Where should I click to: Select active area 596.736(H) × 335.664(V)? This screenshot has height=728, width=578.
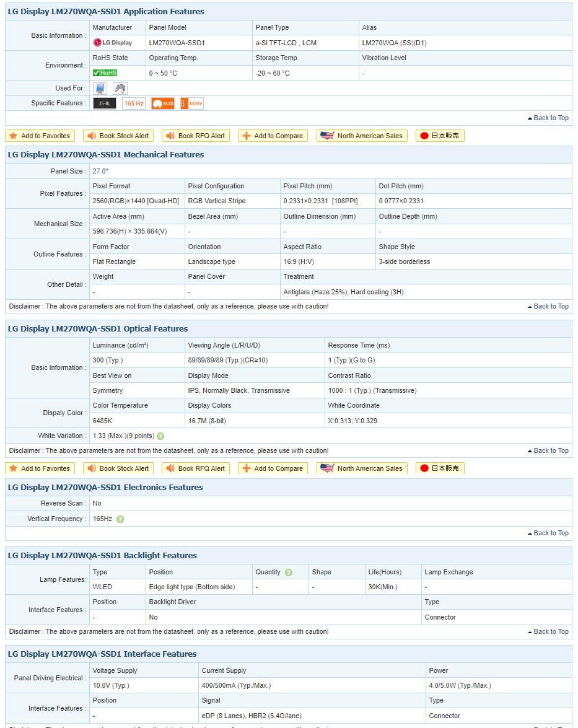[129, 231]
